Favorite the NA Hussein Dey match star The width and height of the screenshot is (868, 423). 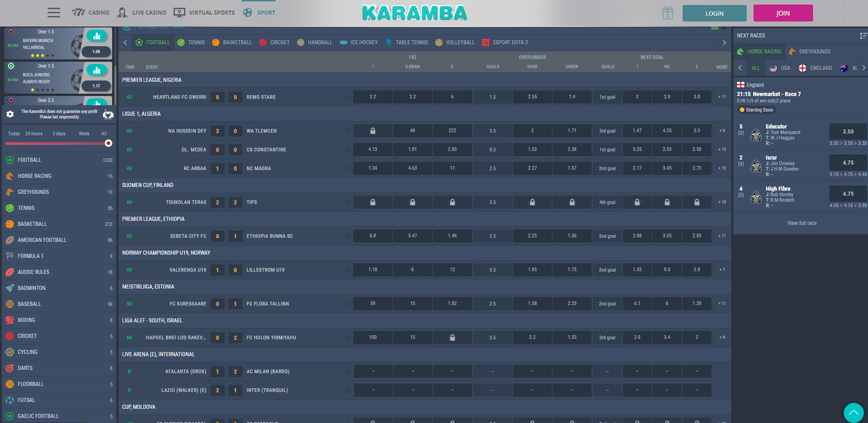tap(347, 131)
